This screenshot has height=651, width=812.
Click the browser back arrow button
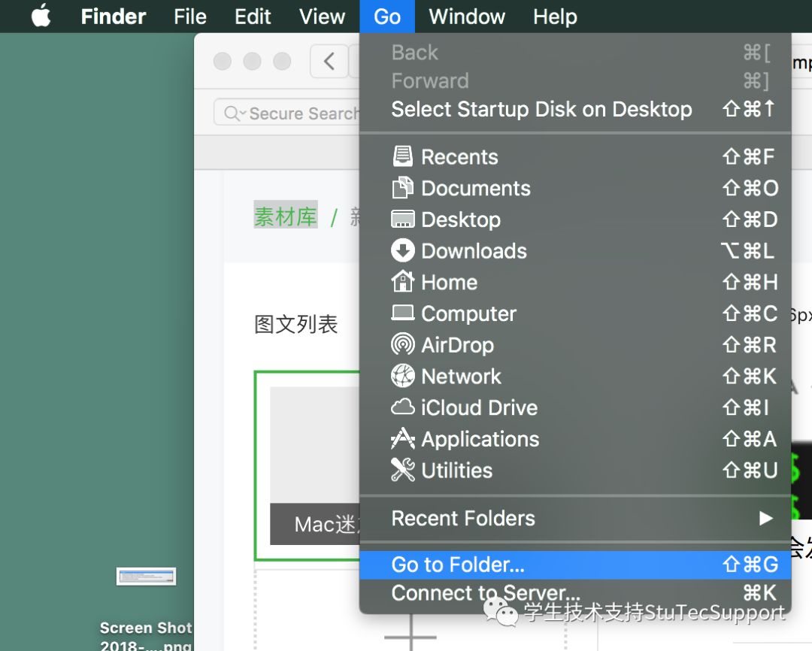point(329,61)
